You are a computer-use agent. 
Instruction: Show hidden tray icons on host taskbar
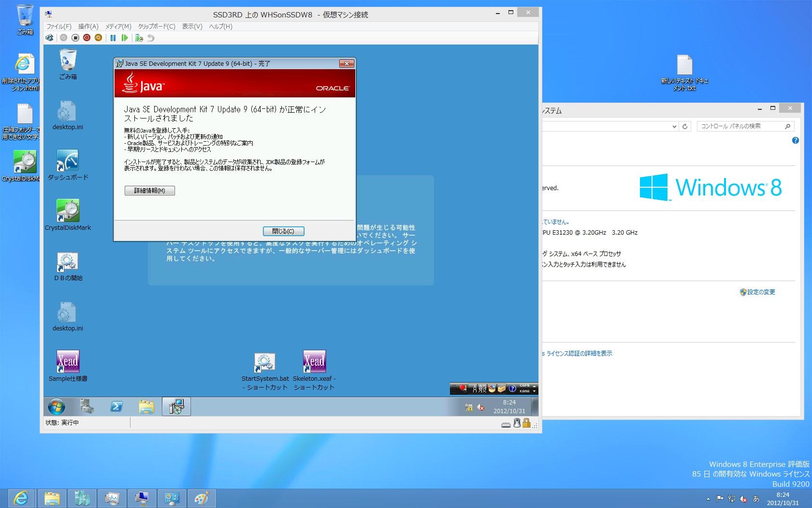click(x=708, y=499)
